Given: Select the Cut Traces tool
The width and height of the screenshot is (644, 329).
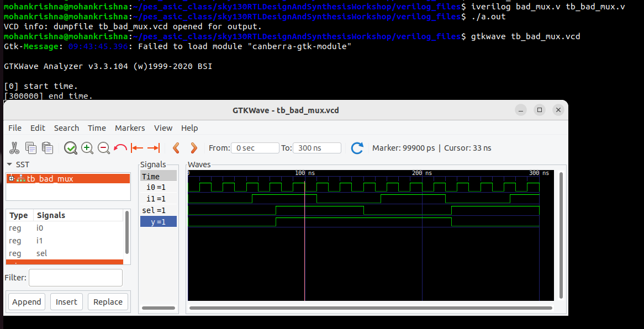Looking at the screenshot, I should (15, 147).
